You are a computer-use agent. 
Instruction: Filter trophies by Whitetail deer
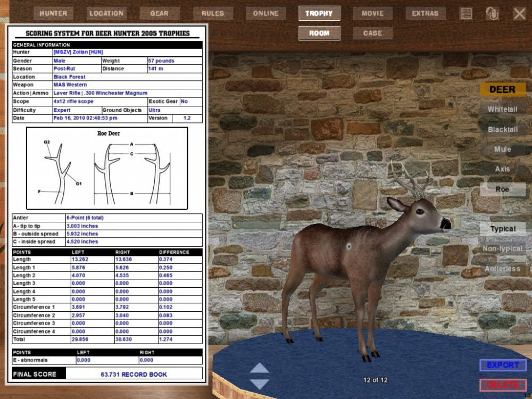click(x=503, y=110)
